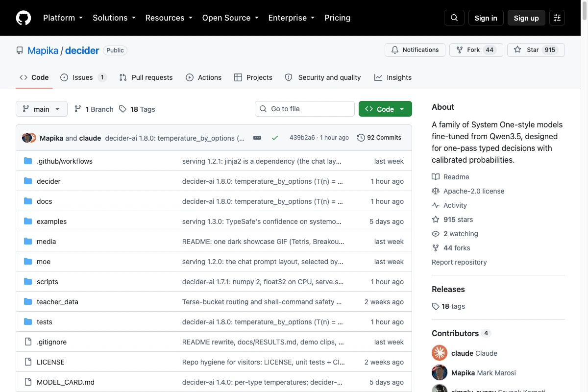588x392 pixels.
Task: Open the Resources dropdown menu
Action: click(169, 18)
